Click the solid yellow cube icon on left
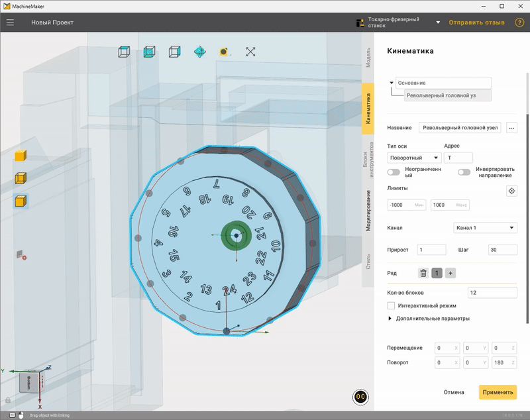This screenshot has width=530, height=420. tap(21, 156)
